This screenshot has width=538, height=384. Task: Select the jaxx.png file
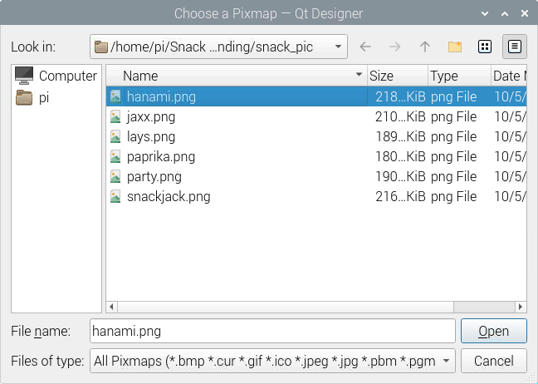coord(151,117)
